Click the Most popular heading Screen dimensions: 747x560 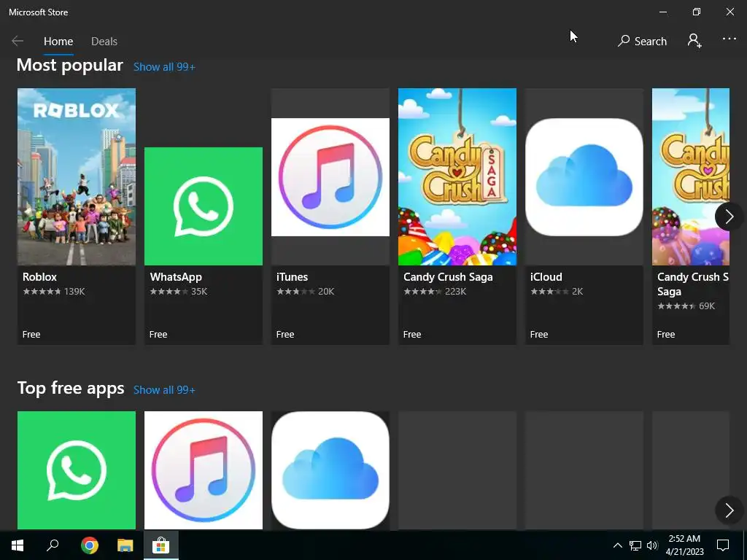[70, 65]
